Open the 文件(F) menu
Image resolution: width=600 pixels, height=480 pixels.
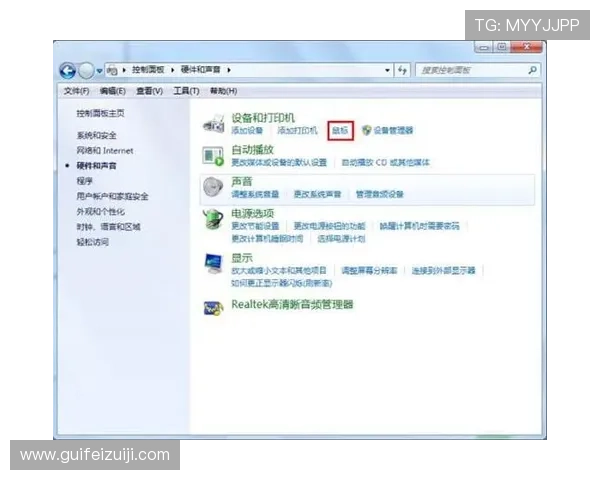pyautogui.click(x=76, y=91)
